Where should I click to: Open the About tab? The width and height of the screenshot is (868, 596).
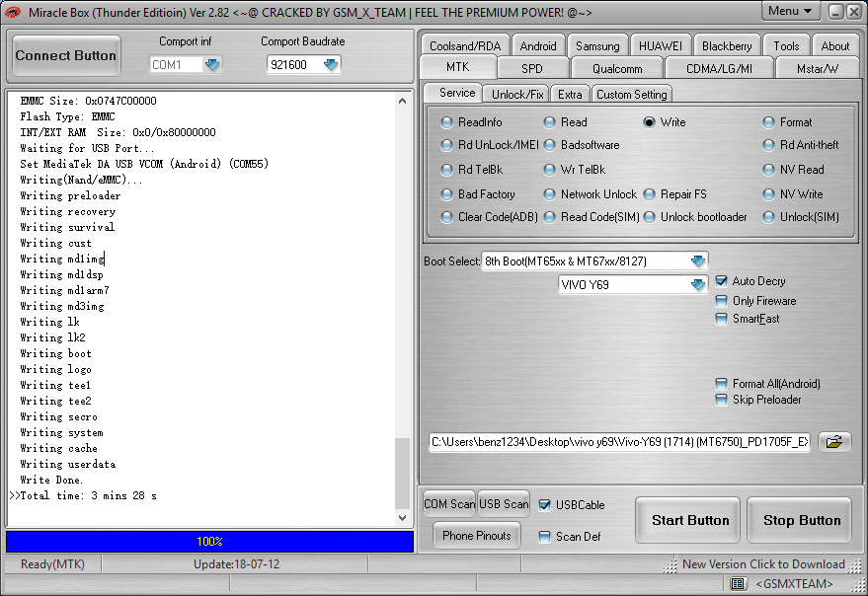(834, 46)
